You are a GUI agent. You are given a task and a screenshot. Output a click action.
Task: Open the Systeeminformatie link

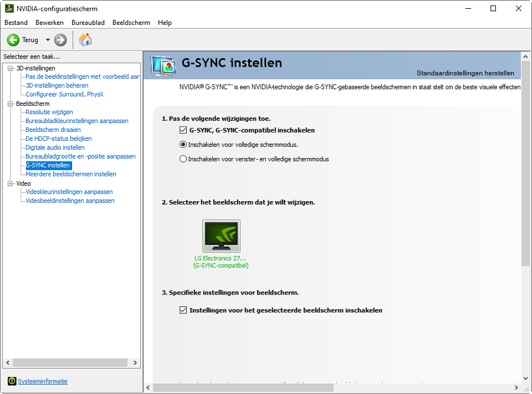tap(43, 382)
